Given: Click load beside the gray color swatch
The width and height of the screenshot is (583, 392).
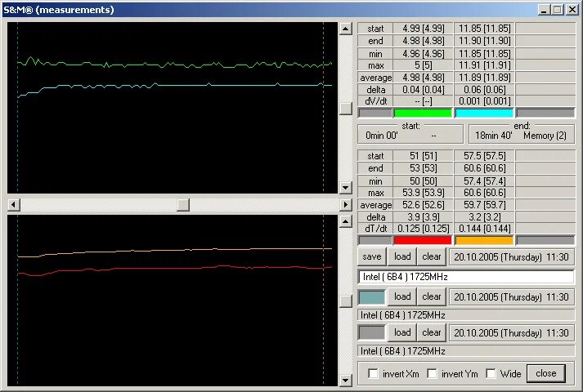Looking at the screenshot, I should click(x=402, y=332).
